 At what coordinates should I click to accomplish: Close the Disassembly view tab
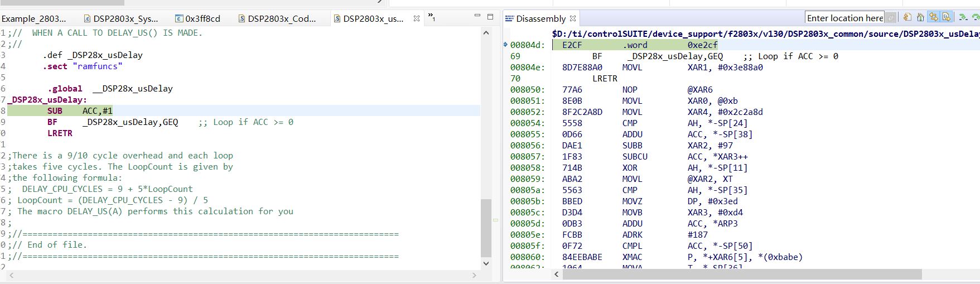point(573,18)
